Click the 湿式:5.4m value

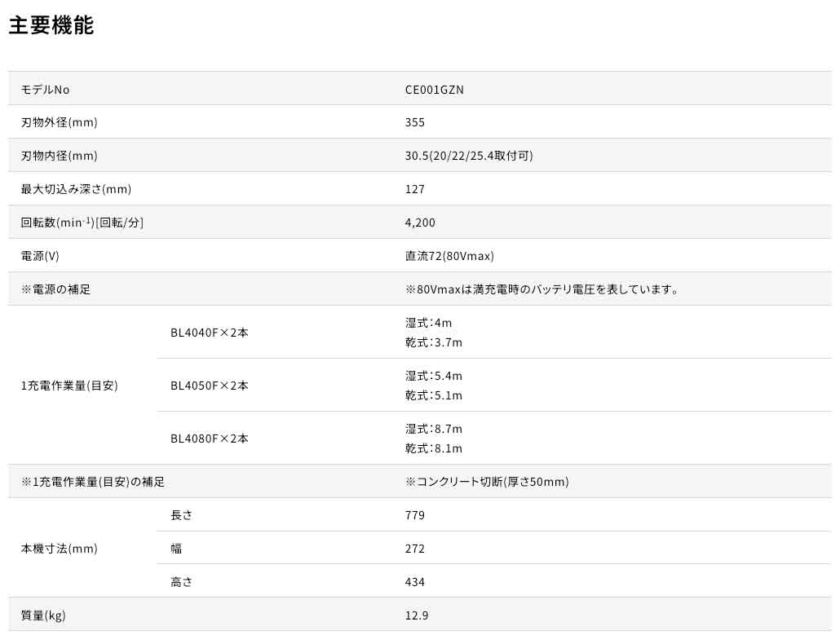coord(433,376)
